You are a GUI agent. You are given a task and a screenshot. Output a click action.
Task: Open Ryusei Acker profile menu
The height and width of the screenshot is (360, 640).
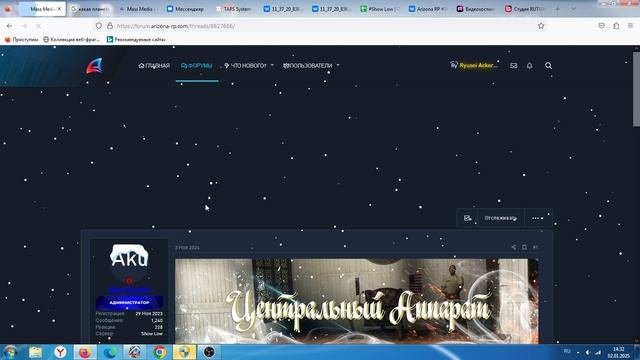(x=474, y=65)
